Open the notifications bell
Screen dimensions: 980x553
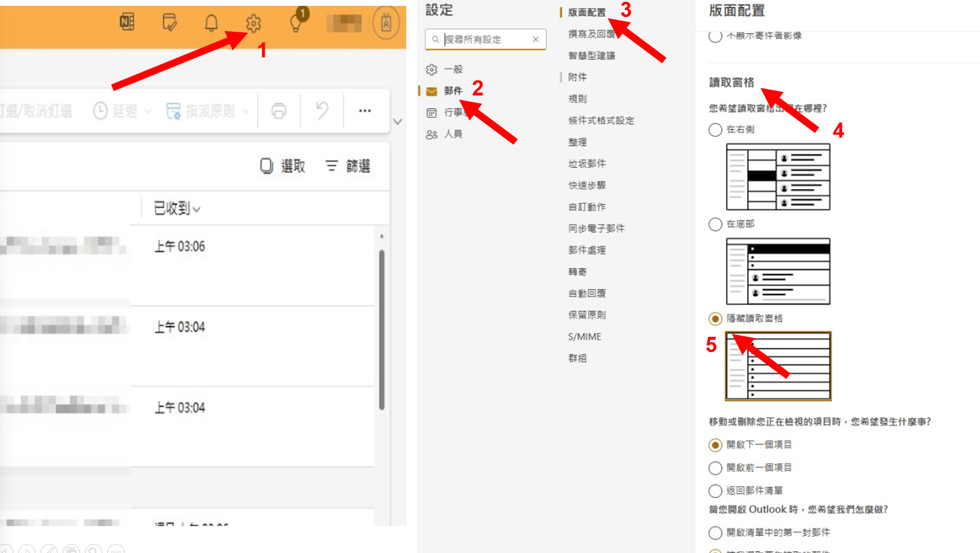[x=211, y=23]
